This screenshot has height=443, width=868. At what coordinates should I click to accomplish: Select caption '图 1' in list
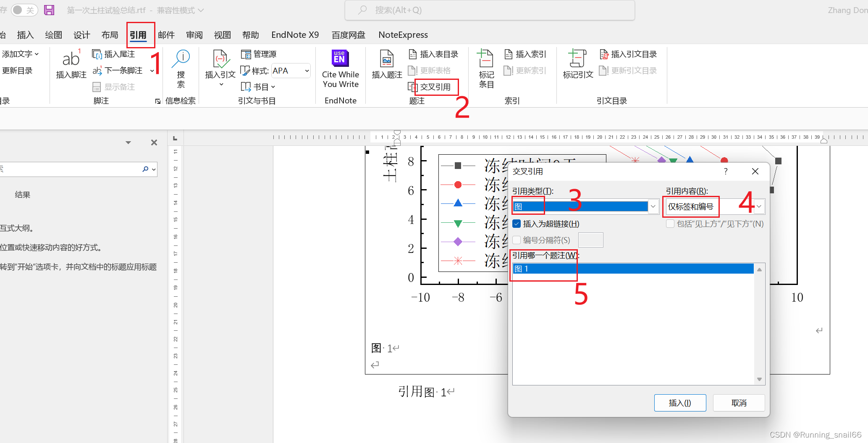pyautogui.click(x=633, y=269)
